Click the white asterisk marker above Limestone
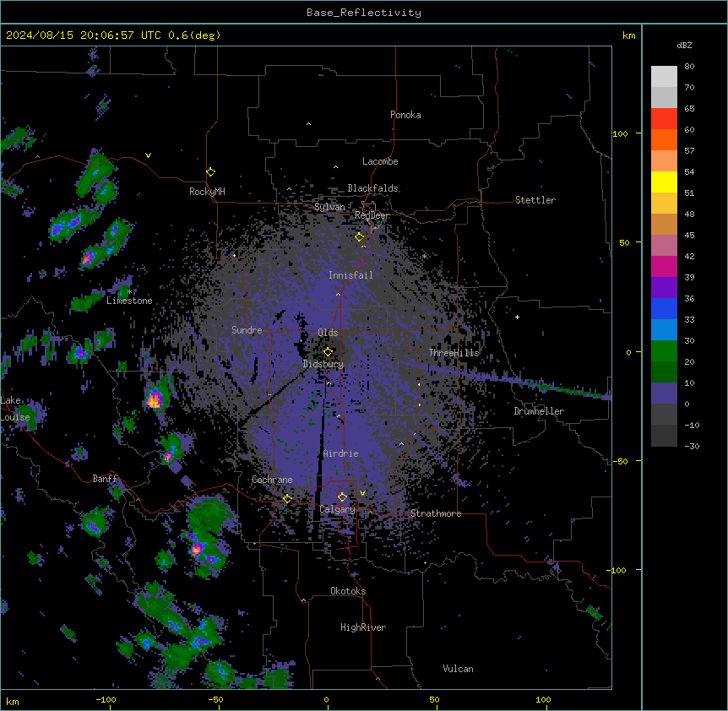 click(x=130, y=292)
